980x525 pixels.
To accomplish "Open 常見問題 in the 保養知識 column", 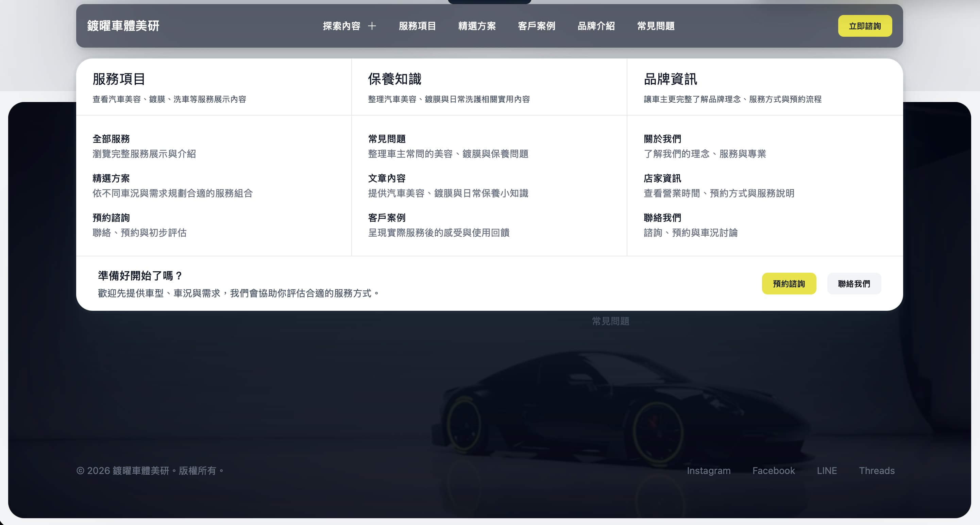I will click(x=387, y=139).
